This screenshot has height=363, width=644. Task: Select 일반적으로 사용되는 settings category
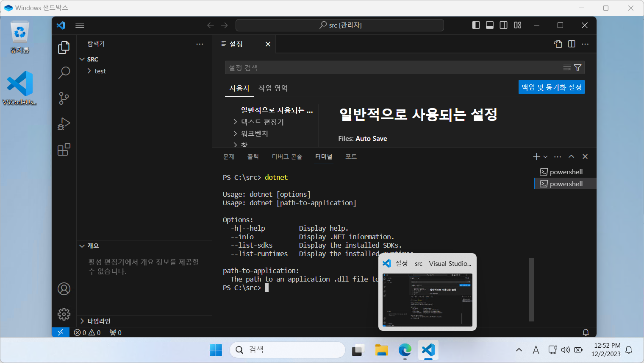[x=277, y=110]
